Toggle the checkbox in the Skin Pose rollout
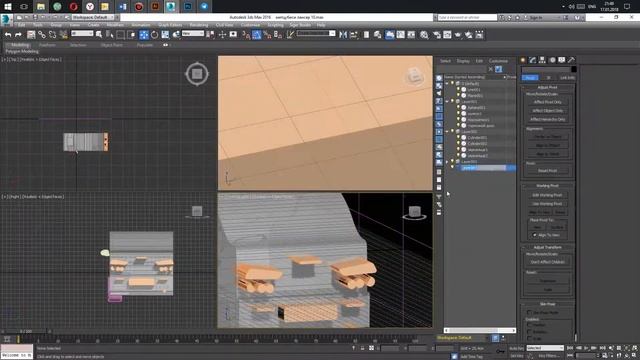This screenshot has height=360, width=640. [529, 313]
